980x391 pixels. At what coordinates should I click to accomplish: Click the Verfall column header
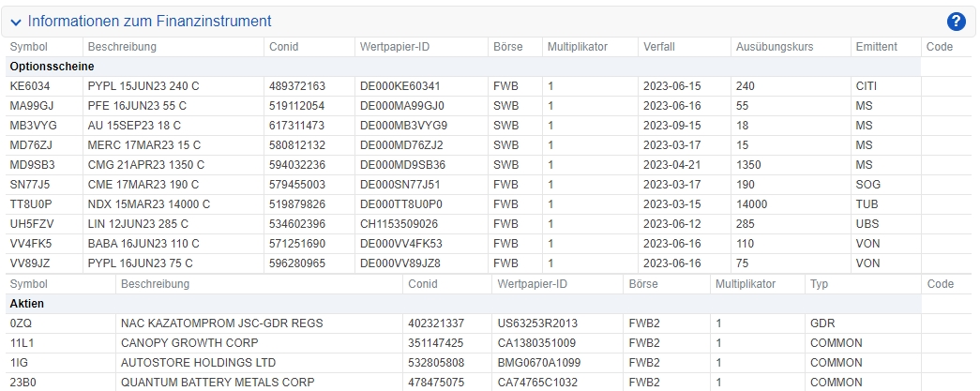point(658,47)
